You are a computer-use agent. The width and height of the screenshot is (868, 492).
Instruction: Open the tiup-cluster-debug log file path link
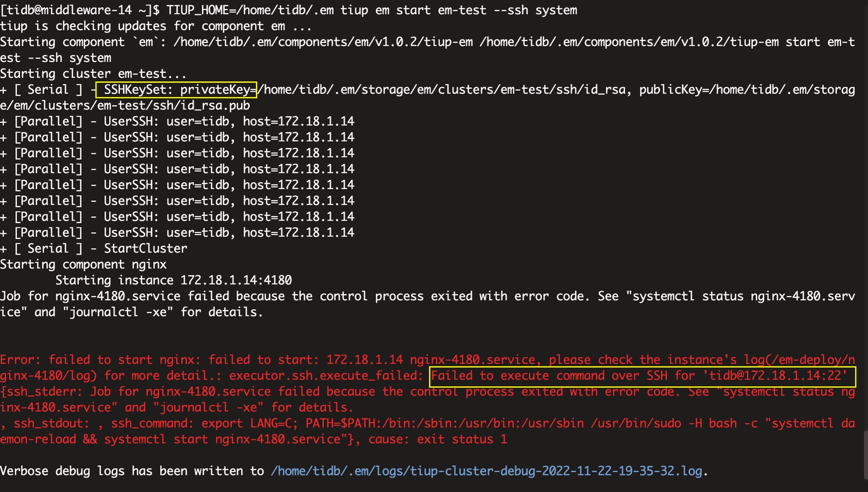click(486, 471)
